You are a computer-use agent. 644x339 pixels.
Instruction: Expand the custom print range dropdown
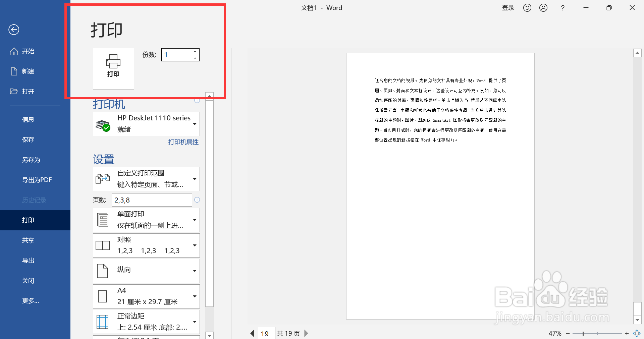pyautogui.click(x=146, y=179)
